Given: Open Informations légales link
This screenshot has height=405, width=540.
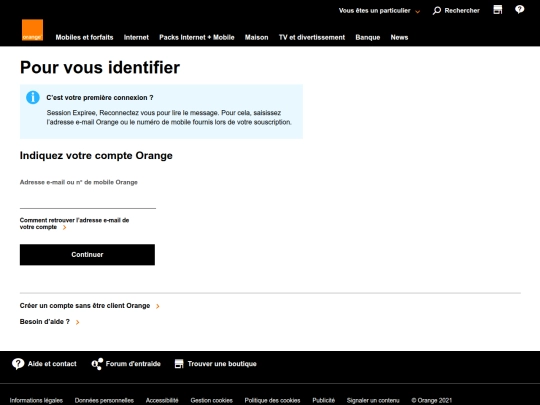Looking at the screenshot, I should pyautogui.click(x=36, y=401).
